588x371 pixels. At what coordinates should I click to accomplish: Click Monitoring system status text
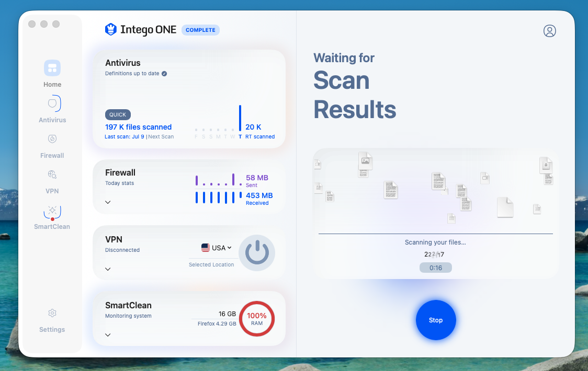(x=128, y=316)
